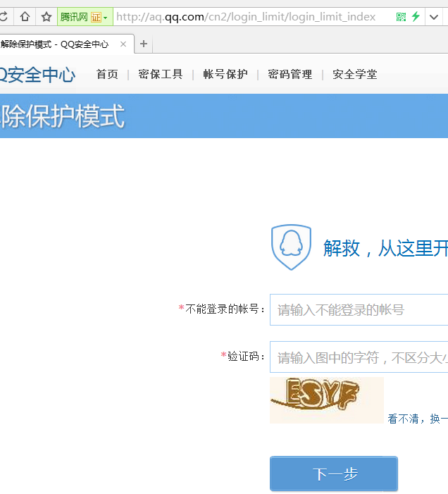Click the 下一步 button
448x494 pixels.
point(334,474)
